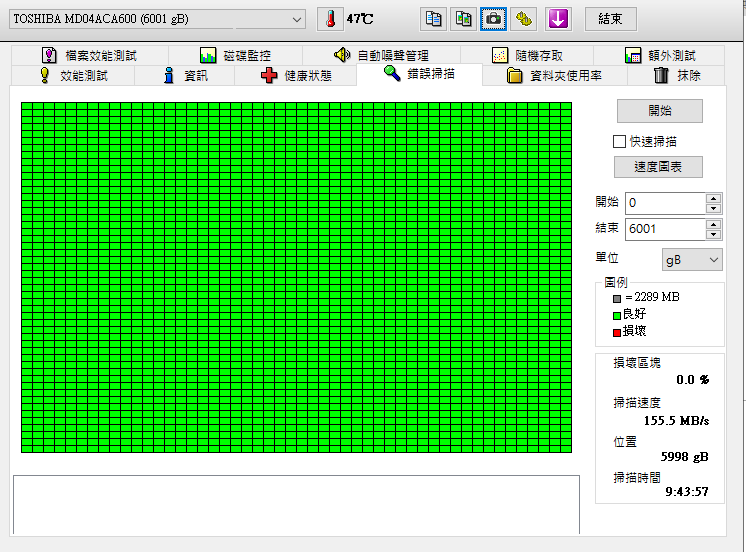Switch to the 磁碟監控 tab
This screenshot has height=552, width=746.
pyautogui.click(x=235, y=55)
